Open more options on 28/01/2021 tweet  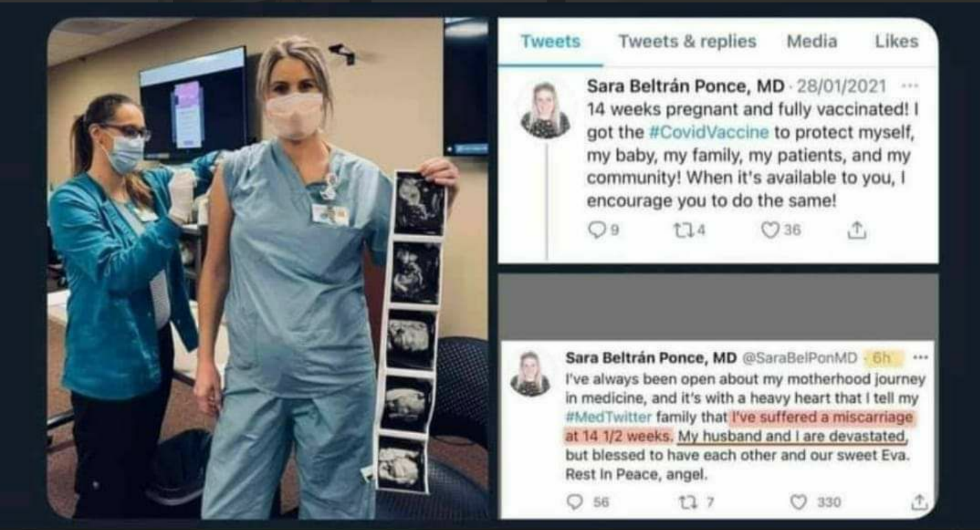[x=909, y=86]
